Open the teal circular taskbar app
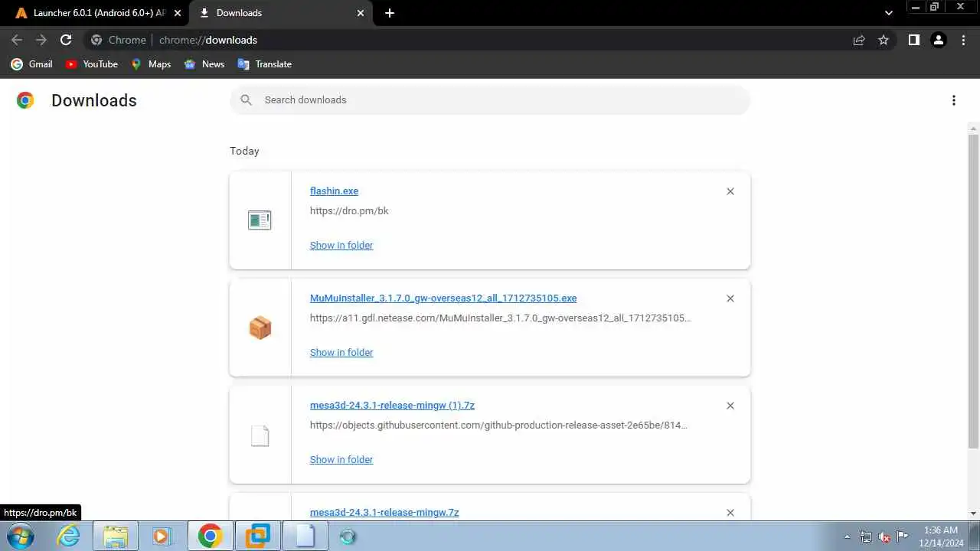The width and height of the screenshot is (980, 551). [348, 536]
